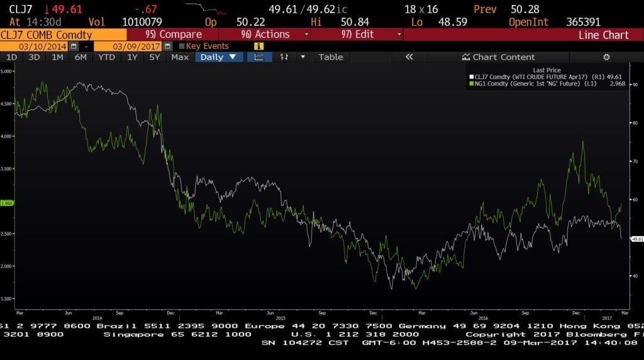This screenshot has height=360, width=644.
Task: Open the 96) Actions menu
Action: click(265, 35)
